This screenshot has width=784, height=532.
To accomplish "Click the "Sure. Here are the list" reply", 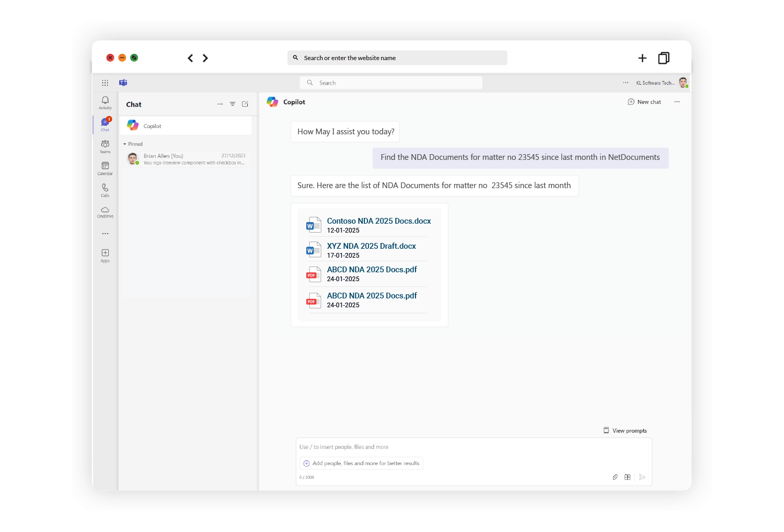I will coord(434,186).
